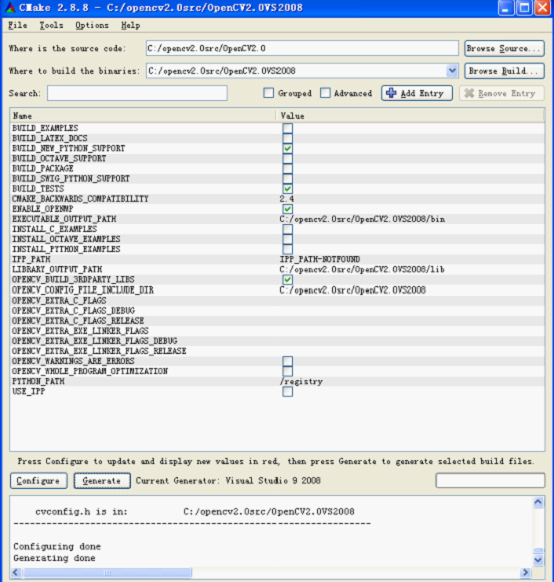
Task: Click the Value column header
Action: (x=411, y=116)
